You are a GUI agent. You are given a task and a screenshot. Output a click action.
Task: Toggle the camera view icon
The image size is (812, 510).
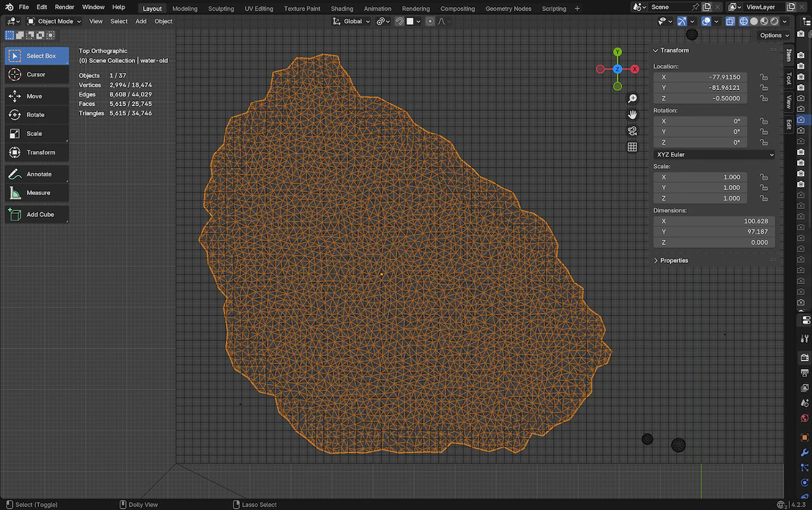point(632,131)
